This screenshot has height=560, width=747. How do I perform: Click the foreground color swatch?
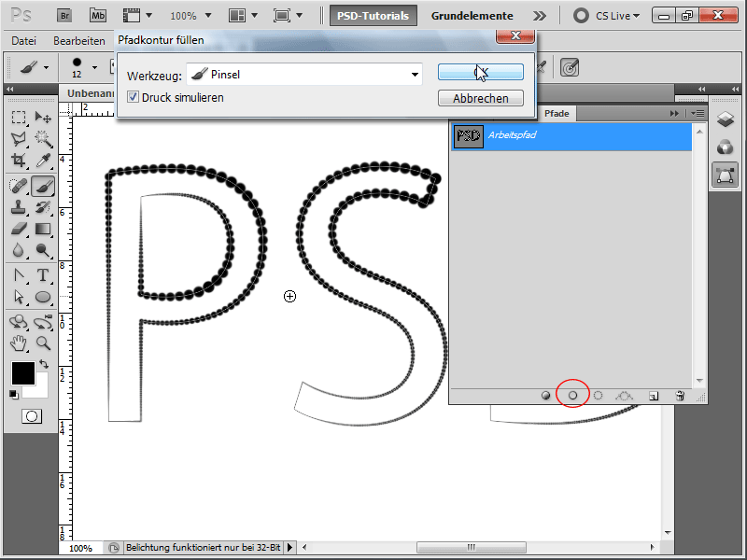click(22, 372)
